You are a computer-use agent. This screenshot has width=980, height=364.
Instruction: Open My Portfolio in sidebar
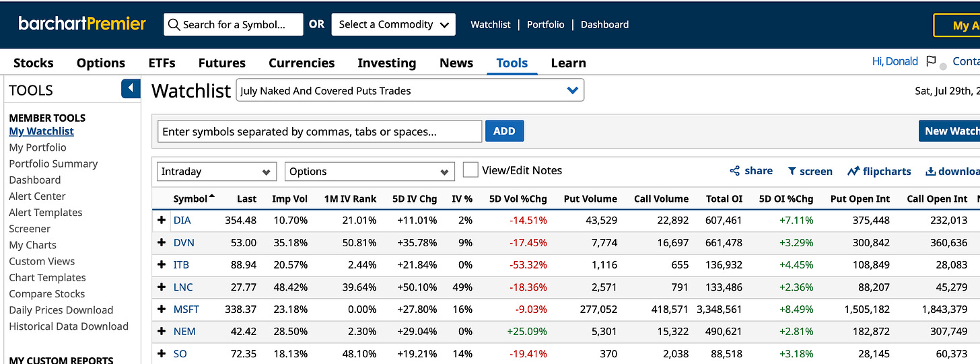[x=38, y=147]
